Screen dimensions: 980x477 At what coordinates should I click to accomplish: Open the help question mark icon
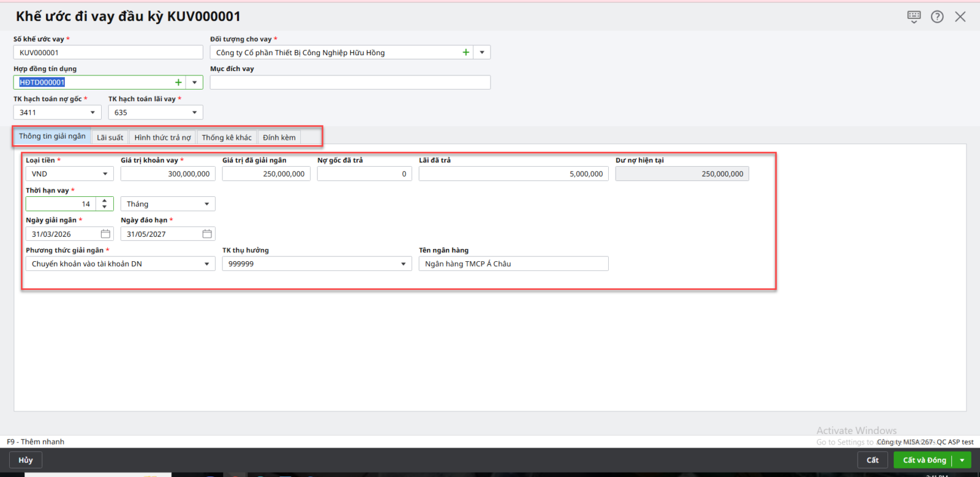point(937,17)
